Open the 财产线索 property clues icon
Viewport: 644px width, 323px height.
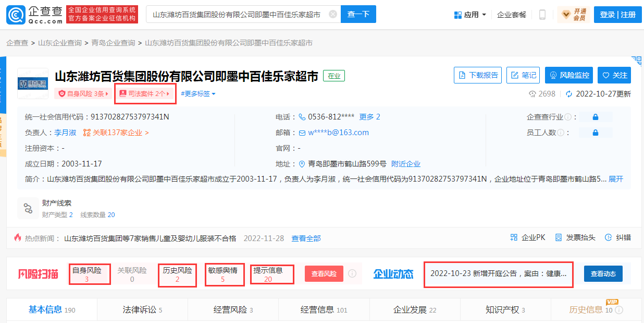click(x=28, y=209)
